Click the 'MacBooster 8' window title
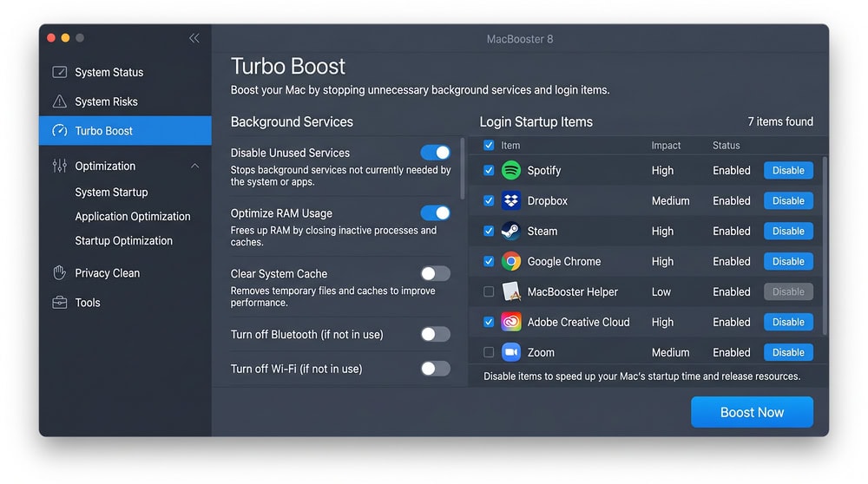 click(x=520, y=39)
